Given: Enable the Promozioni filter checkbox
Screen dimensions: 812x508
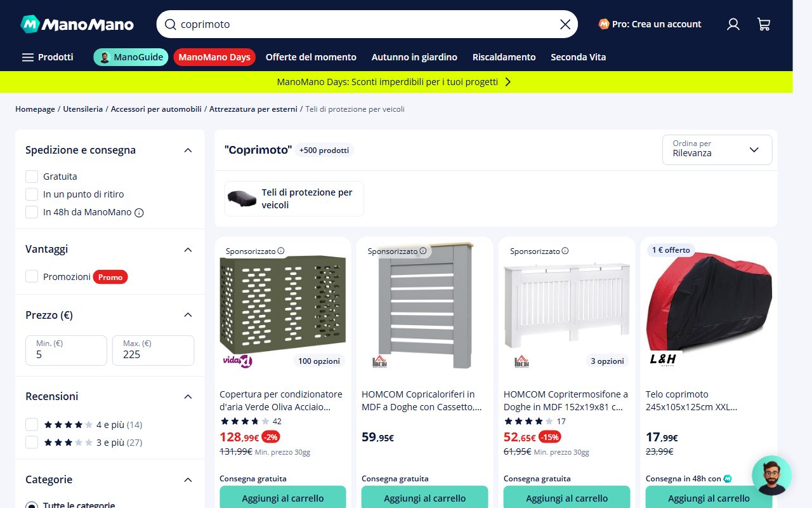Looking at the screenshot, I should pos(32,277).
